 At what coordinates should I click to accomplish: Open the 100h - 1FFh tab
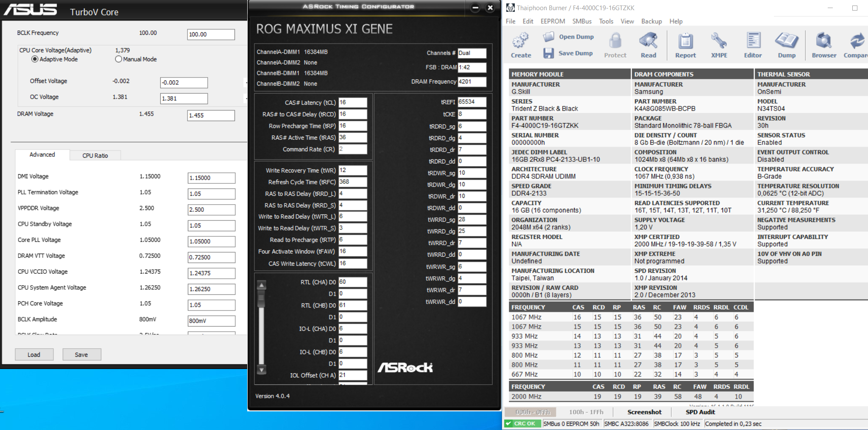click(586, 412)
